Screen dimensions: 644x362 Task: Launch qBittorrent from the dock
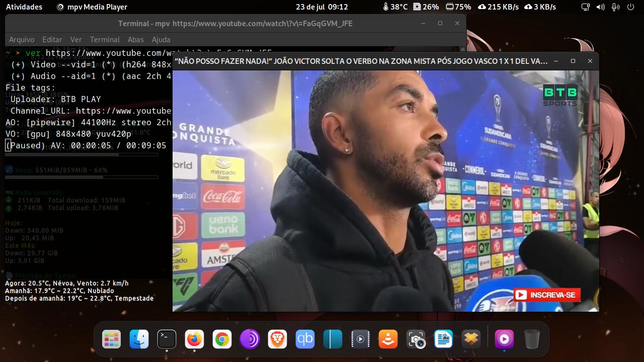[305, 339]
